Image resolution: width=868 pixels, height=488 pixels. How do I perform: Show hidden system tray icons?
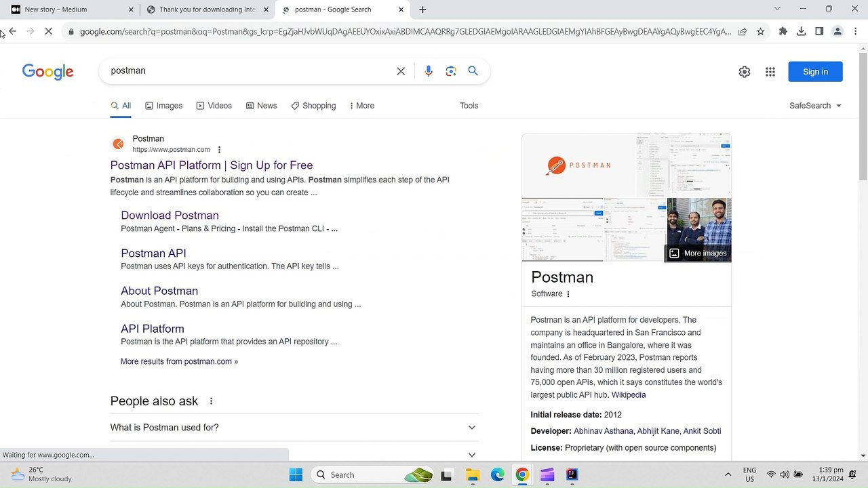728,475
